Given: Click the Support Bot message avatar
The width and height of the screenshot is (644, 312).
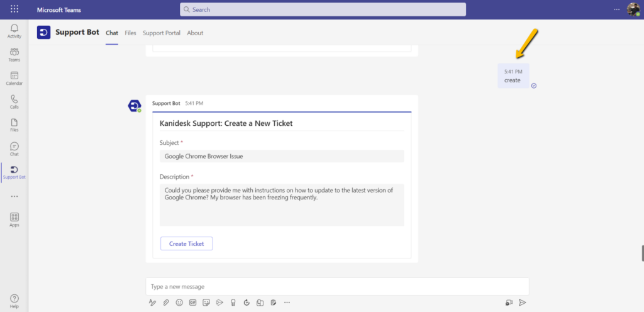Looking at the screenshot, I should click(x=135, y=106).
